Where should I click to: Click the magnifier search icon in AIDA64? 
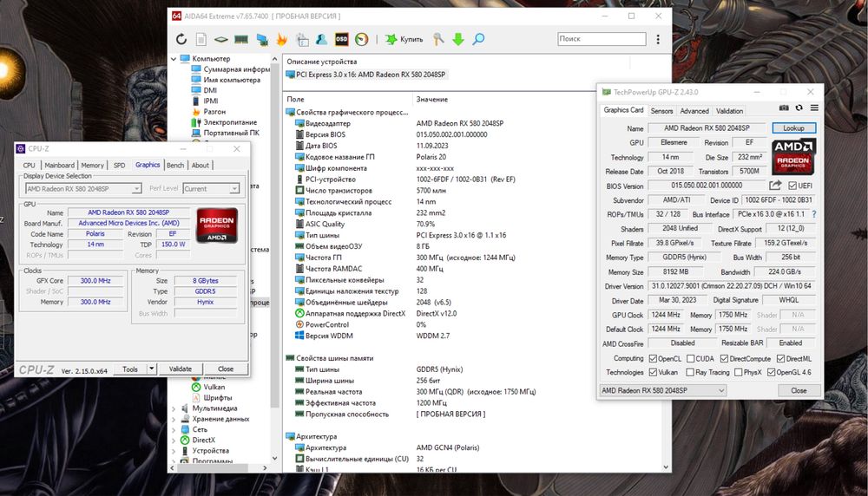point(478,39)
